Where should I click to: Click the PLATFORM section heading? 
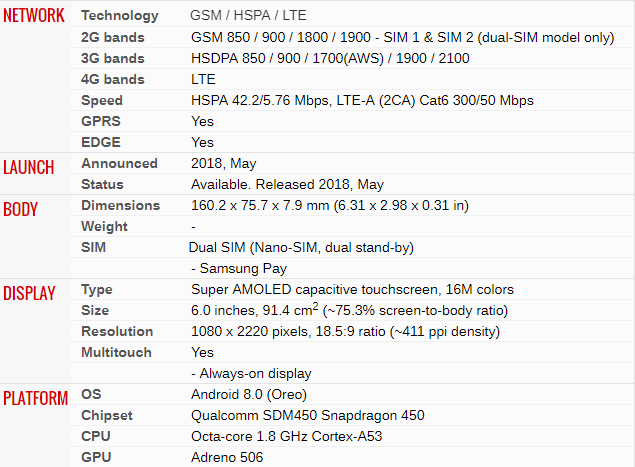(x=35, y=397)
